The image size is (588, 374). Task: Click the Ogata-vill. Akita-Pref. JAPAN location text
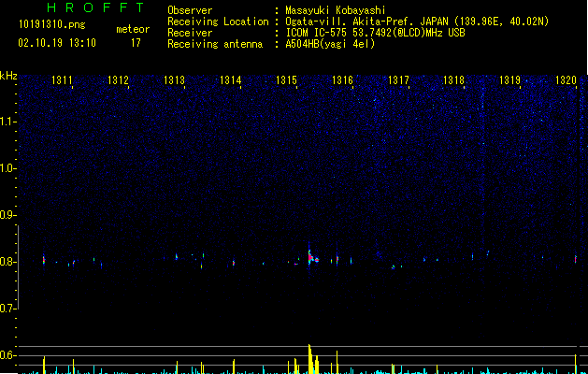point(417,22)
